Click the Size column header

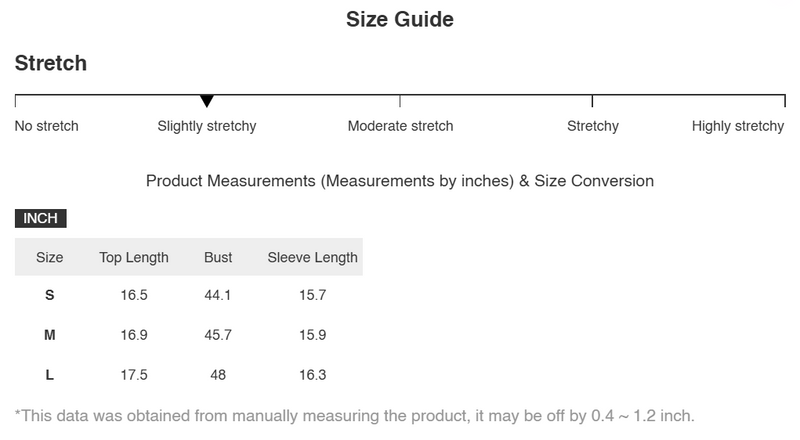[x=49, y=257]
